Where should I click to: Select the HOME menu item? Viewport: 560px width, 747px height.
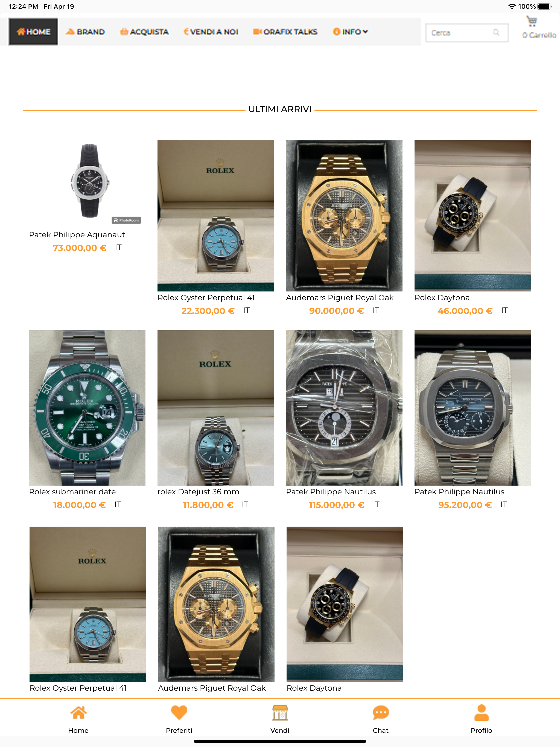tap(33, 32)
